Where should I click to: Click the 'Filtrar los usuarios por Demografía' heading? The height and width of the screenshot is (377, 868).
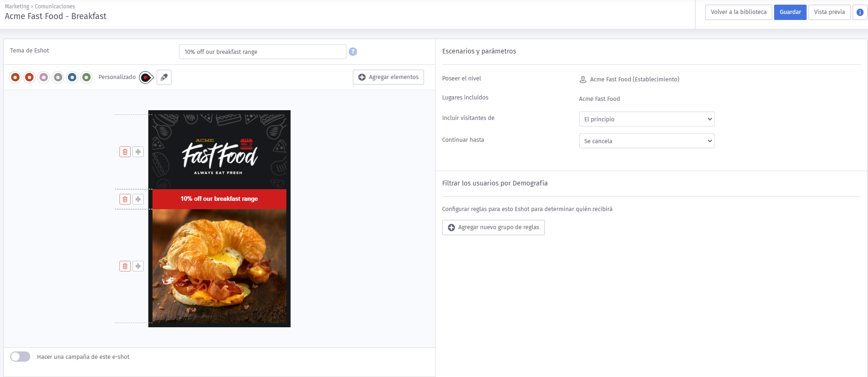click(495, 183)
